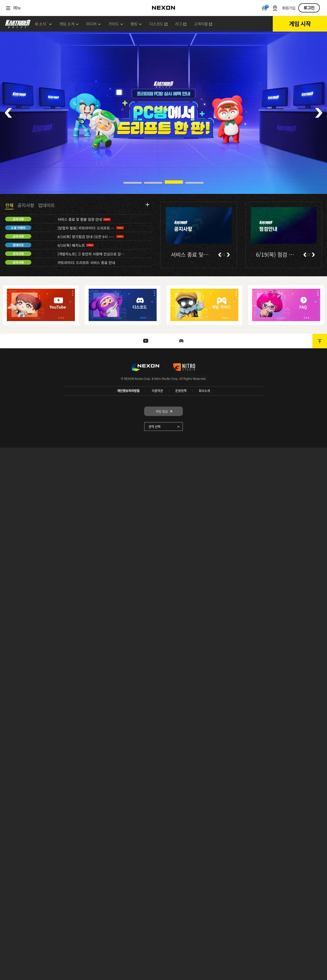
Task: Click the KartRider Drift logo
Action: pyautogui.click(x=18, y=24)
